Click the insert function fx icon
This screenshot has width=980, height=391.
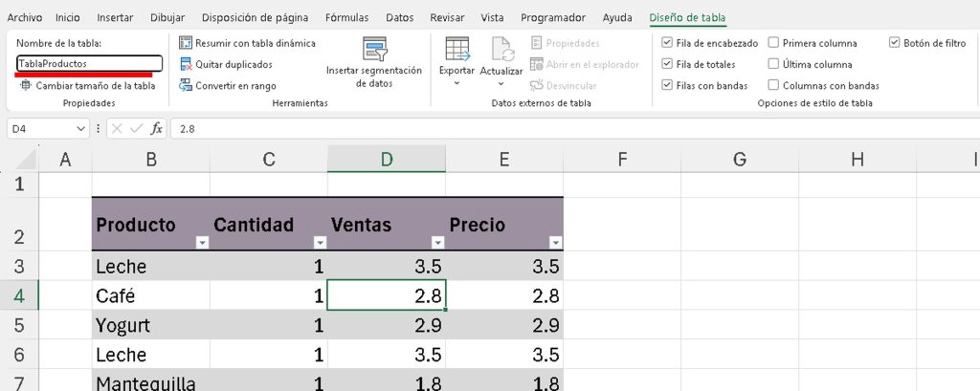(x=157, y=128)
